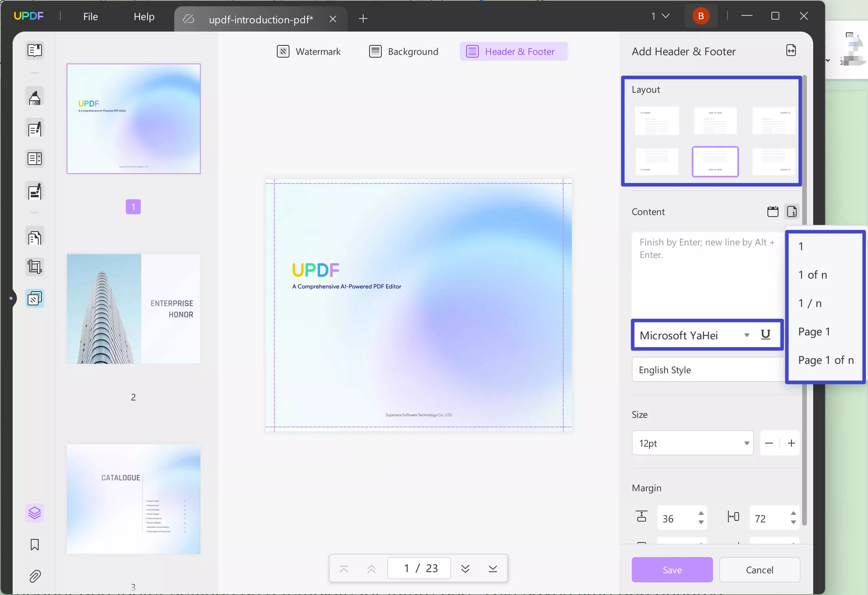Image resolution: width=868 pixels, height=595 pixels.
Task: Select the Watermark tool
Action: tap(309, 51)
